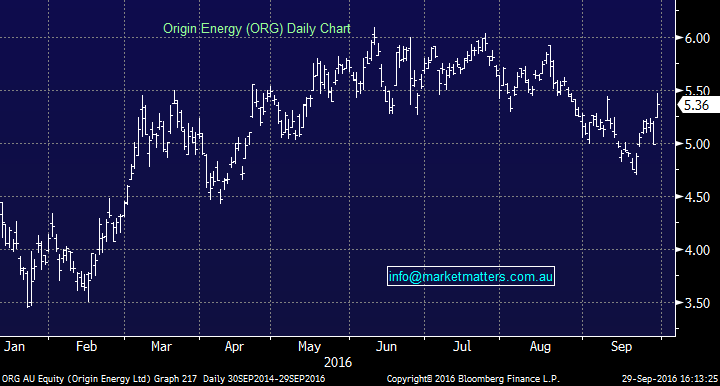Click the 2016 year label
The height and width of the screenshot is (386, 720).
coord(338,362)
